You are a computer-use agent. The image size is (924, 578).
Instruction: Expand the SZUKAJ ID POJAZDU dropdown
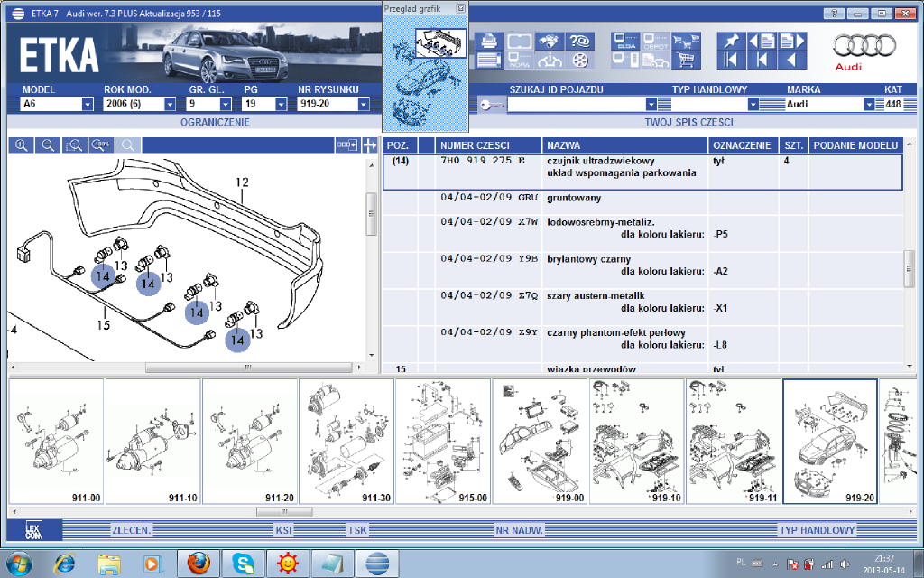click(651, 105)
